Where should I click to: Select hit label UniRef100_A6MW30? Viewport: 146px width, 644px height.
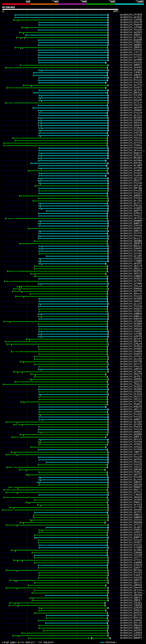(x=131, y=45)
